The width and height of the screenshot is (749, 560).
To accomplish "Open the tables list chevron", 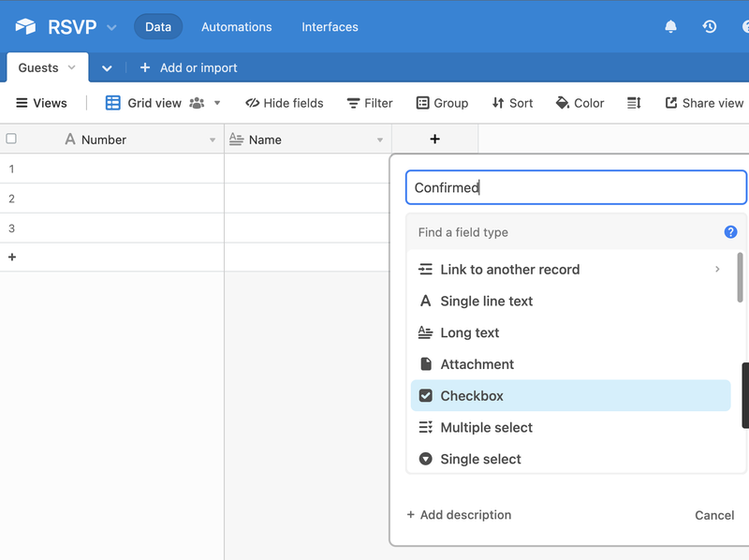I will point(107,67).
